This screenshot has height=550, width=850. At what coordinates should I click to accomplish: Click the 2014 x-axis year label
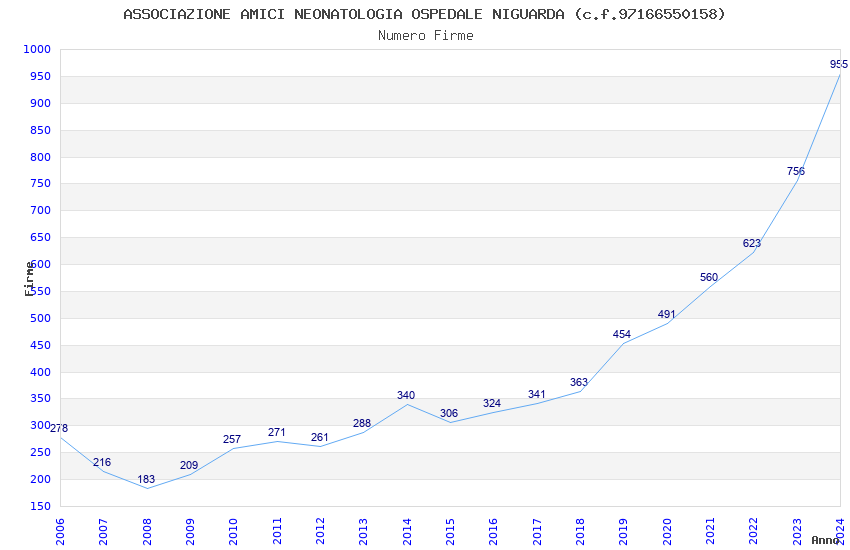(407, 532)
